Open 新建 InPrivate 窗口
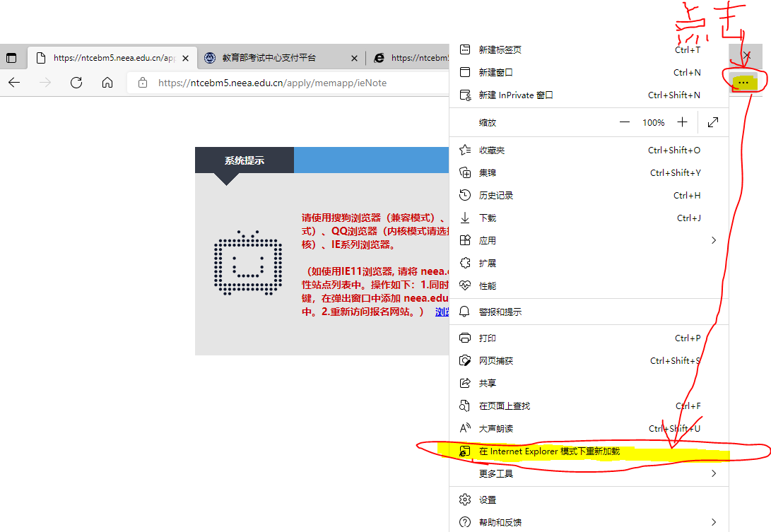Image resolution: width=771 pixels, height=532 pixels. pyautogui.click(x=589, y=95)
